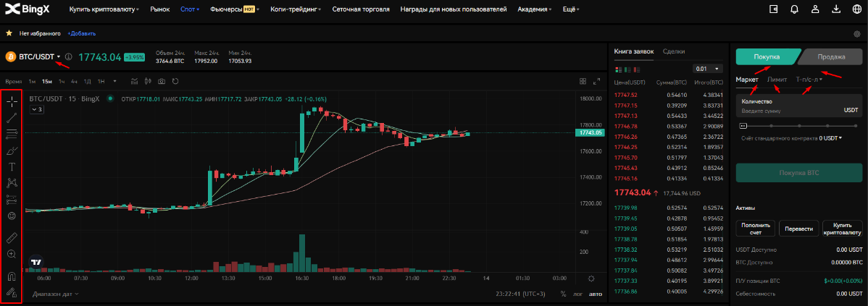Viewport: 868px width, 306px height.
Task: Expand chart to fullscreen
Action: point(596,81)
